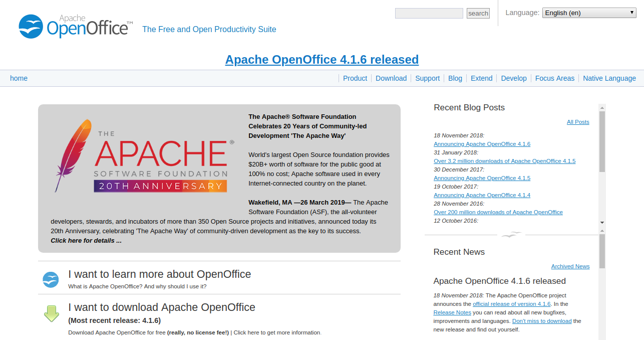View the All Posts link

tap(578, 122)
